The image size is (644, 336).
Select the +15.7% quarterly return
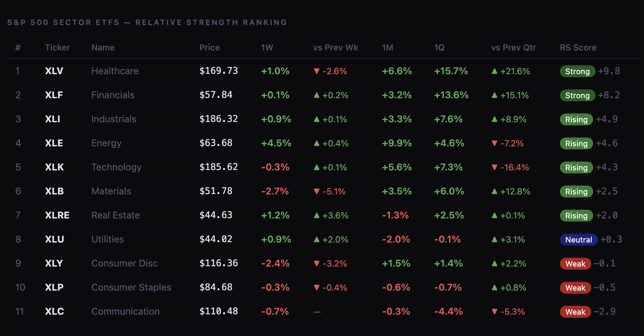(x=451, y=71)
